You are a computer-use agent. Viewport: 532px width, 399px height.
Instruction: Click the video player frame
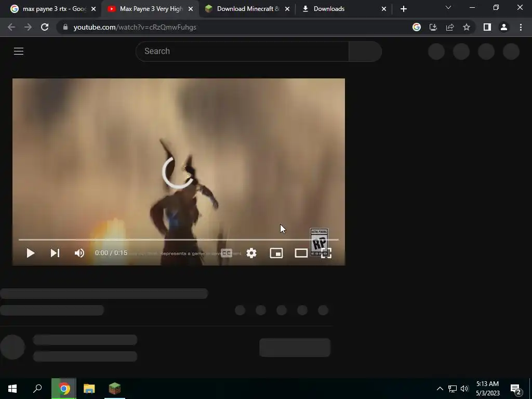[x=179, y=171]
